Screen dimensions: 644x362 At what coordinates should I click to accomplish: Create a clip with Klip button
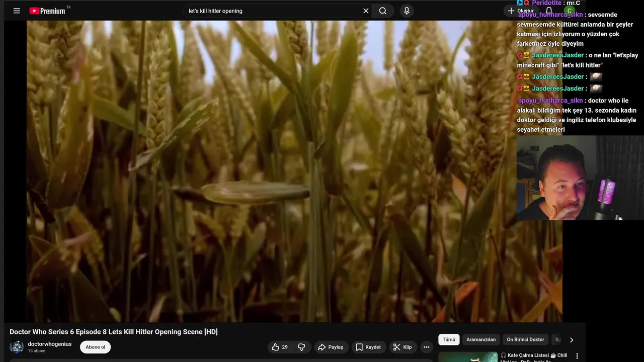(x=403, y=347)
